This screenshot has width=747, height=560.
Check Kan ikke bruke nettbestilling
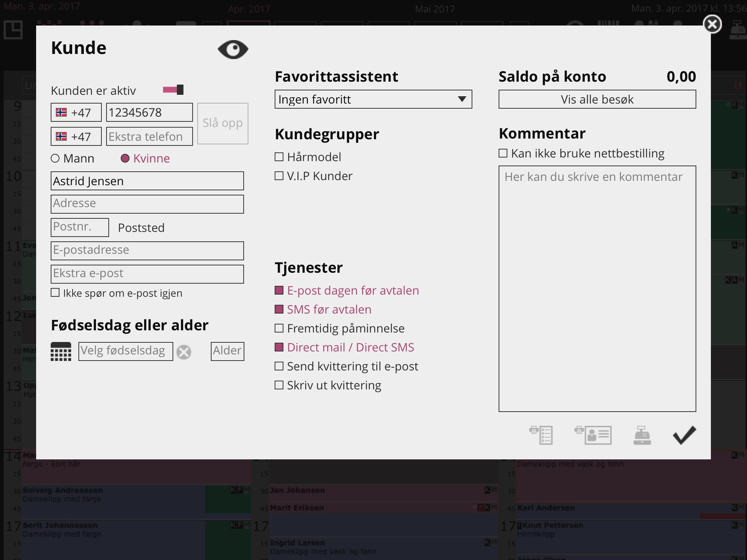click(x=582, y=153)
